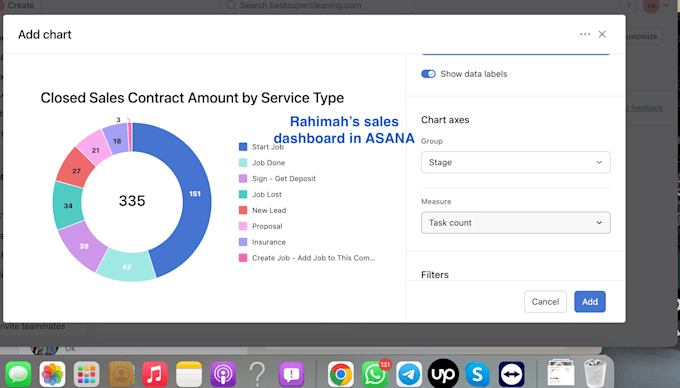Open Messages from the Dock
This screenshot has height=388, width=680.
tap(18, 374)
